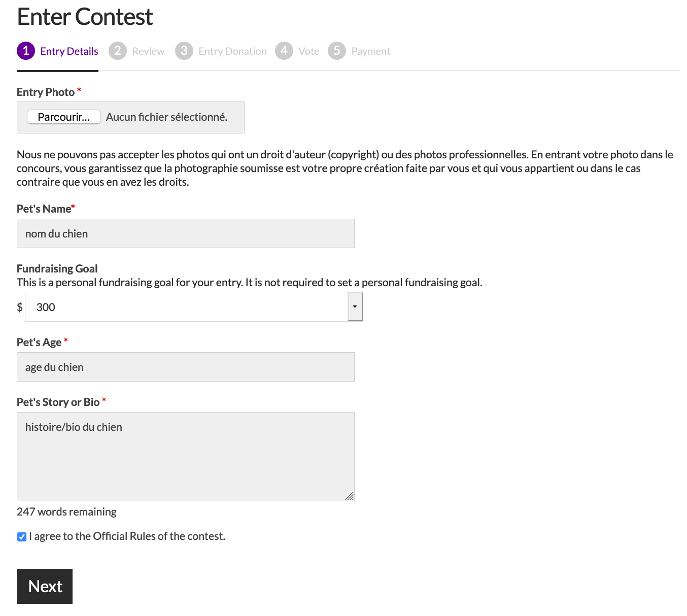
Task: Click the 'Aucun fichier sélectionné' file label
Action: [x=166, y=117]
